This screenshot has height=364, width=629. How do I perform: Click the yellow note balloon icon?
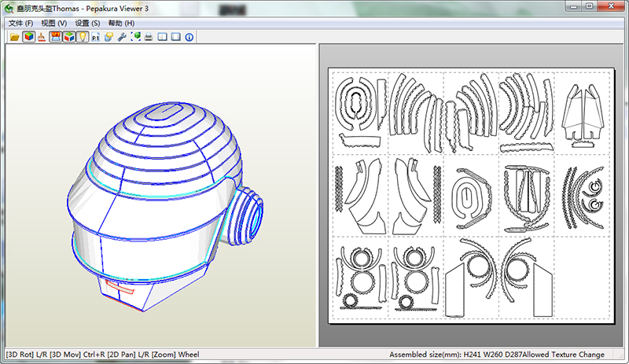point(109,37)
